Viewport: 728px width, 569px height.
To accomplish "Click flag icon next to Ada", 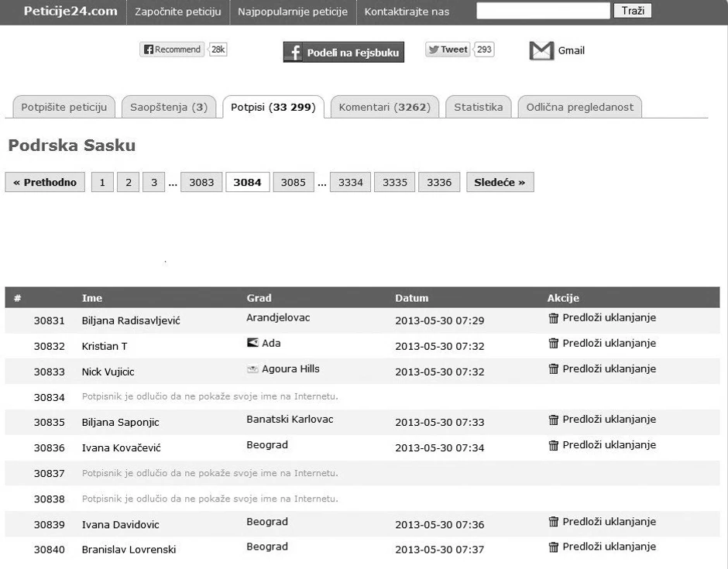I will (x=252, y=343).
